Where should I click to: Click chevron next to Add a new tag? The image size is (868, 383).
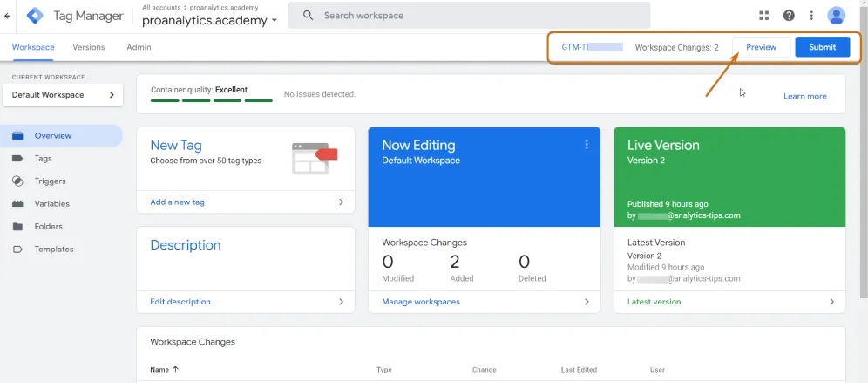[x=341, y=202]
